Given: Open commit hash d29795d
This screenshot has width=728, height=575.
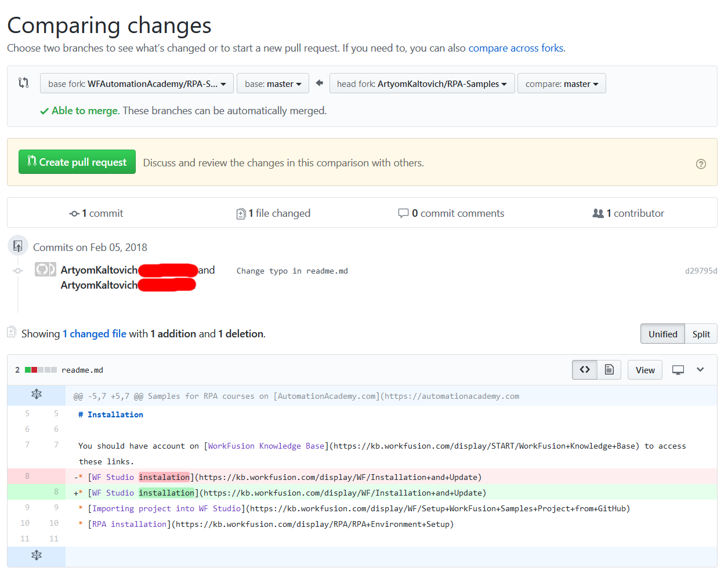Looking at the screenshot, I should point(701,271).
